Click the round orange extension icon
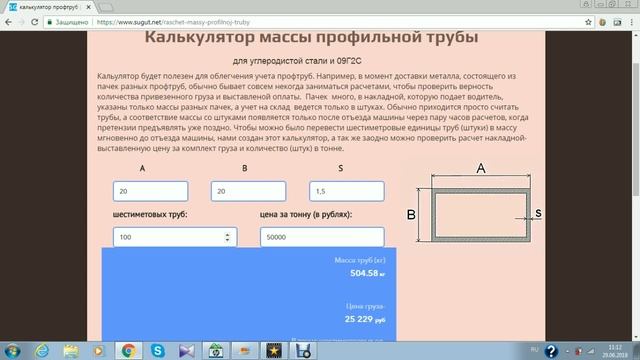This screenshot has width=640, height=360. [602, 22]
